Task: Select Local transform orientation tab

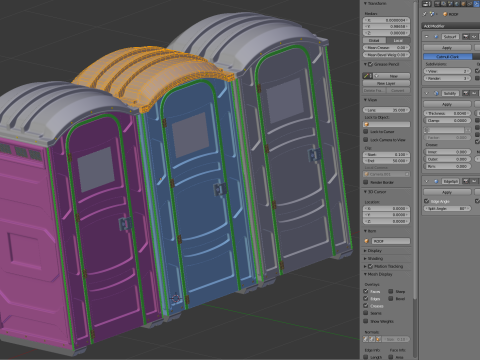Action: tap(398, 40)
